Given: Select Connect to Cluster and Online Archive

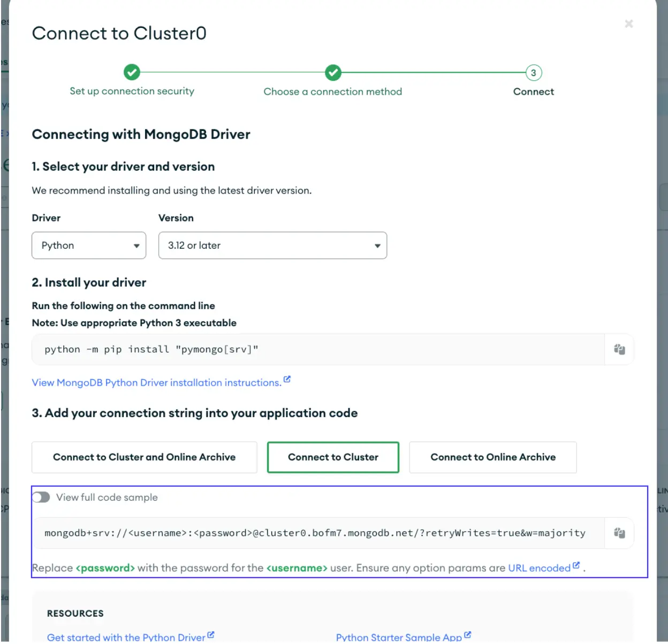Looking at the screenshot, I should point(144,457).
